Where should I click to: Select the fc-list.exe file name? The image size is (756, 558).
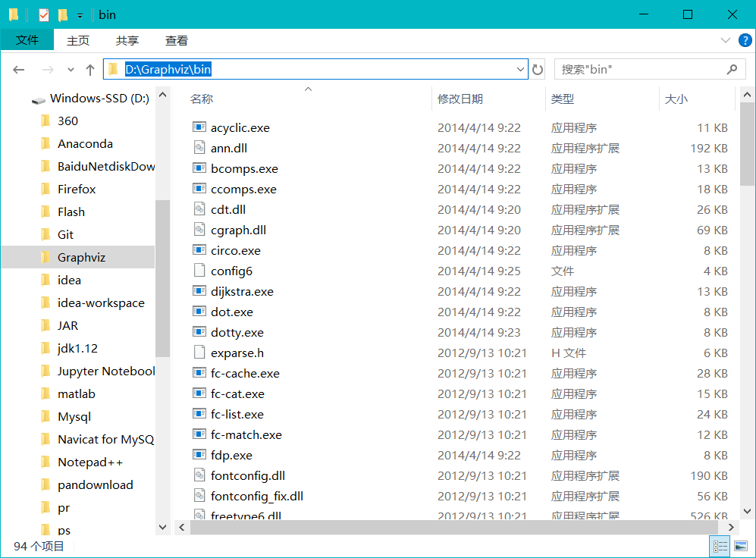click(237, 415)
